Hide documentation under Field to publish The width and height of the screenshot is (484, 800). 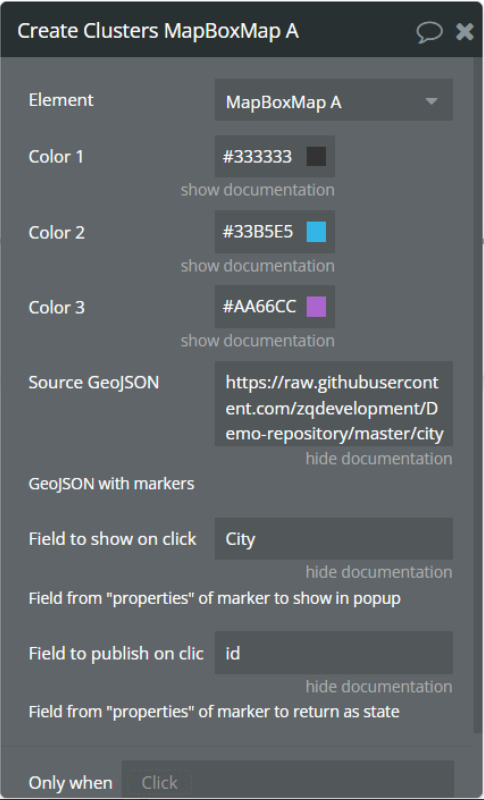tap(379, 686)
